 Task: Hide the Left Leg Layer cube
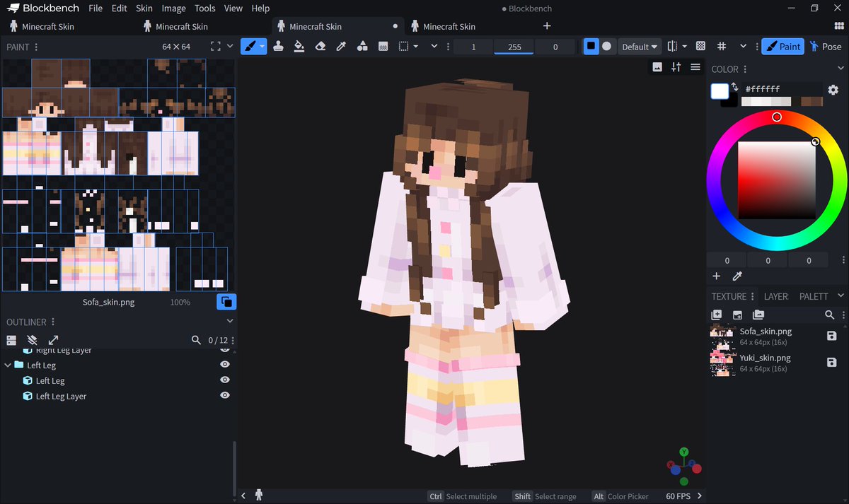225,396
